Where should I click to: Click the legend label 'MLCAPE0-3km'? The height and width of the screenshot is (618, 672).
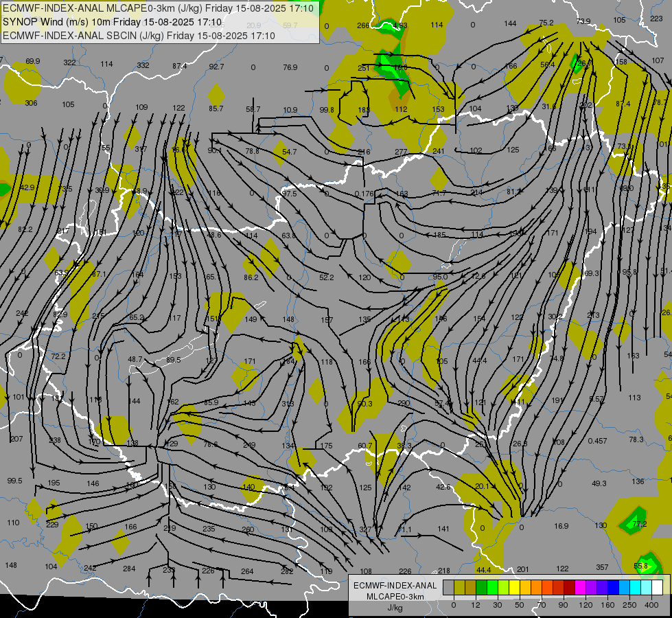click(x=395, y=596)
